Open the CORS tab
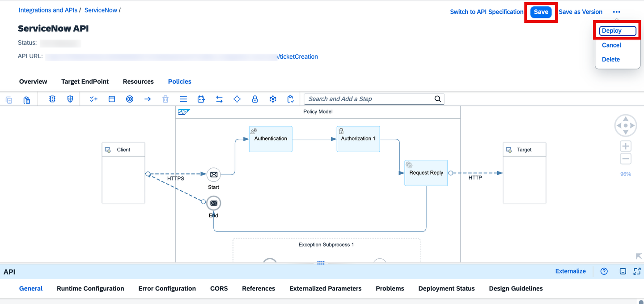Screen dimensions: 644x304 pyautogui.click(x=219, y=289)
